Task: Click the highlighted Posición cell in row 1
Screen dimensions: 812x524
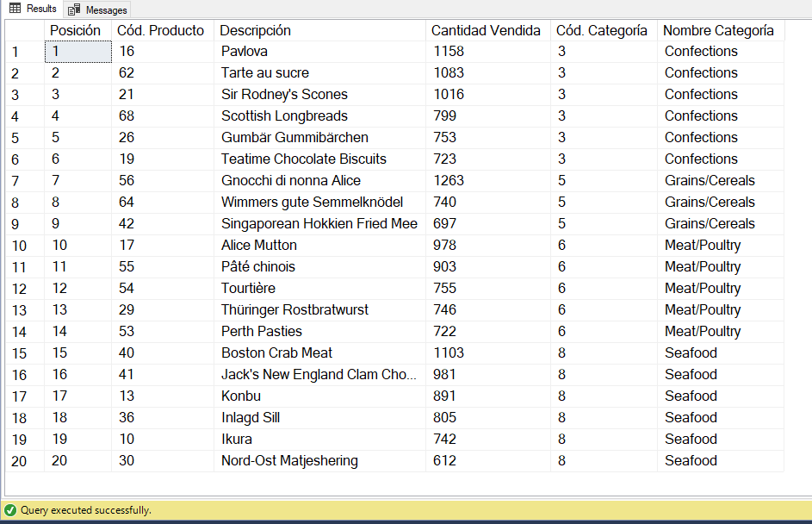Action: tap(78, 52)
